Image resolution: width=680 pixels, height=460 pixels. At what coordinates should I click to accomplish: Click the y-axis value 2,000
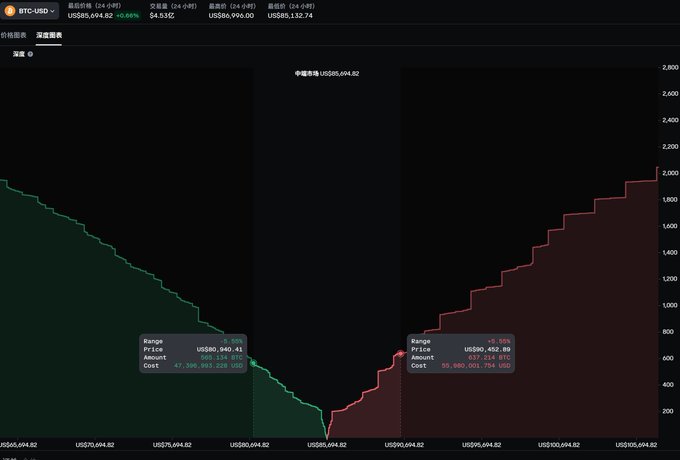[x=670, y=173]
